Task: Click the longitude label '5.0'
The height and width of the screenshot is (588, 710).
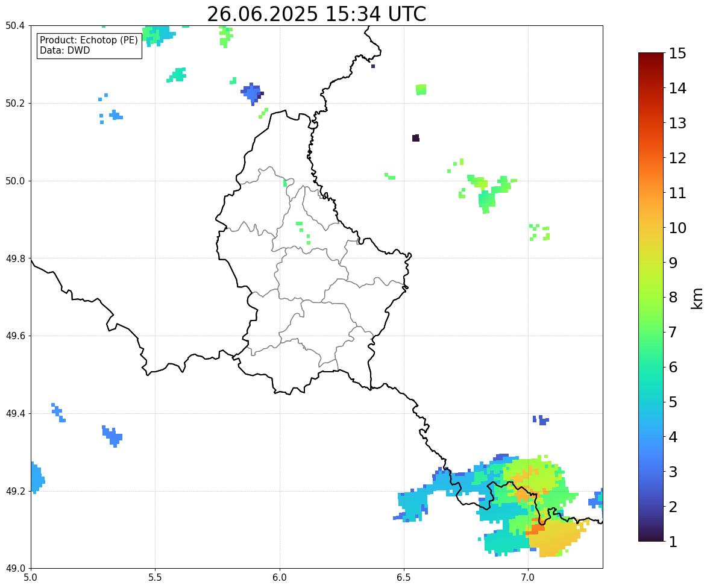Action: 31,578
